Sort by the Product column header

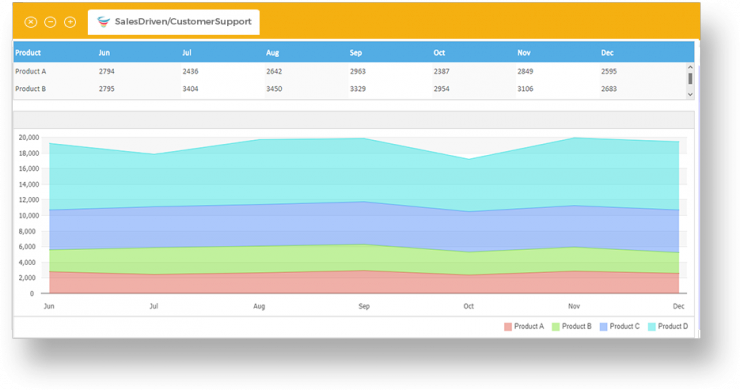(x=28, y=52)
